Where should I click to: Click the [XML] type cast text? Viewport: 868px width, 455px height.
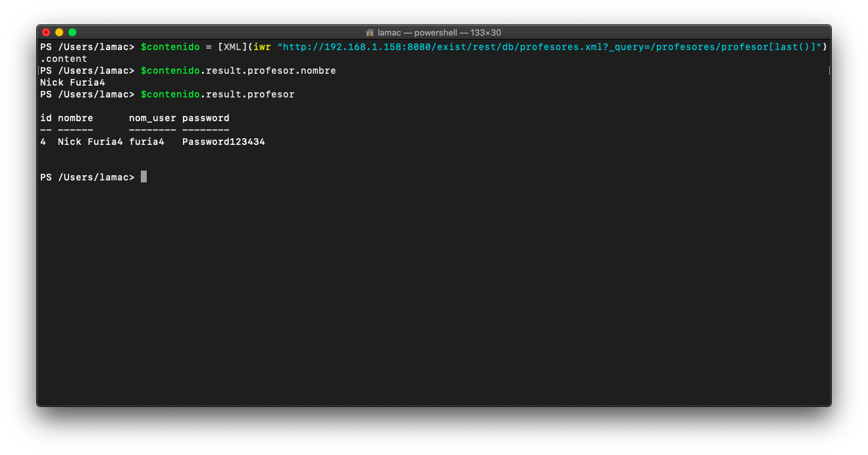tap(232, 47)
